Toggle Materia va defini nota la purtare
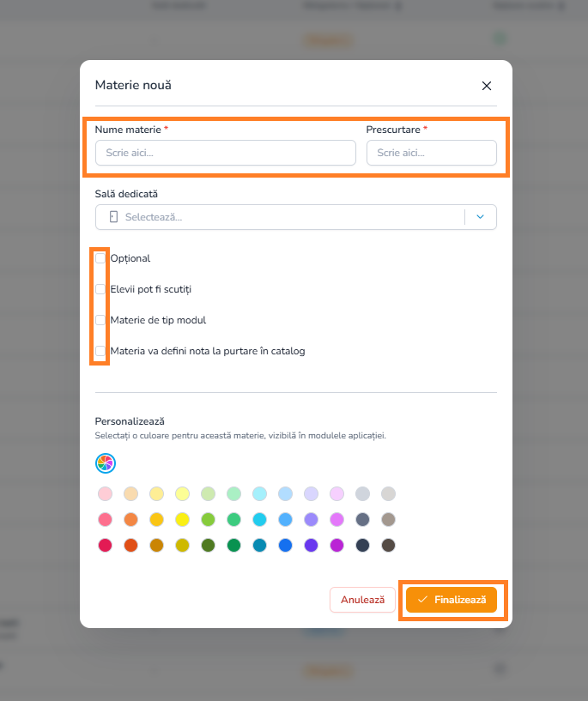This screenshot has height=701, width=588. click(100, 351)
